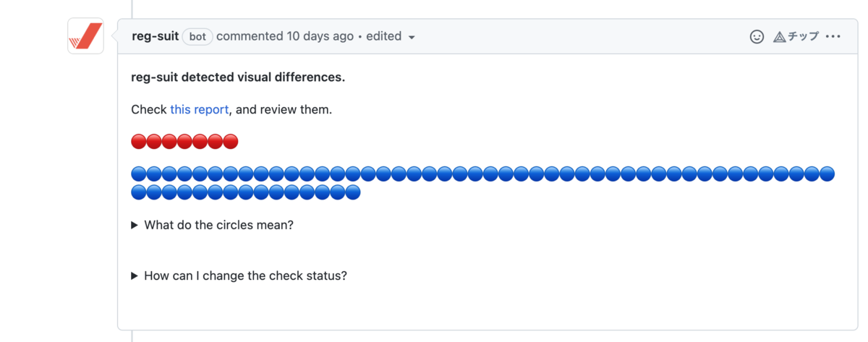Click the first blue circle in top row
The height and width of the screenshot is (342, 868).
pos(139,174)
